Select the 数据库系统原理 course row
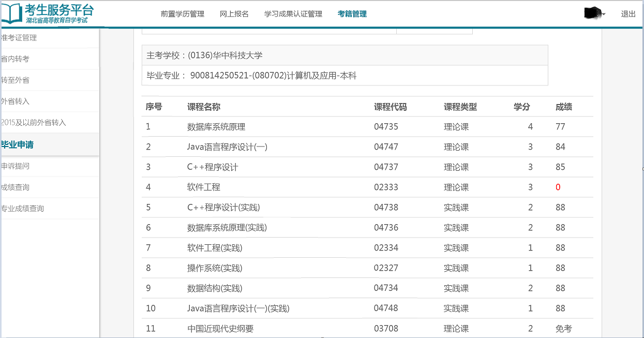Viewport: 644px width, 338px height. [216, 127]
